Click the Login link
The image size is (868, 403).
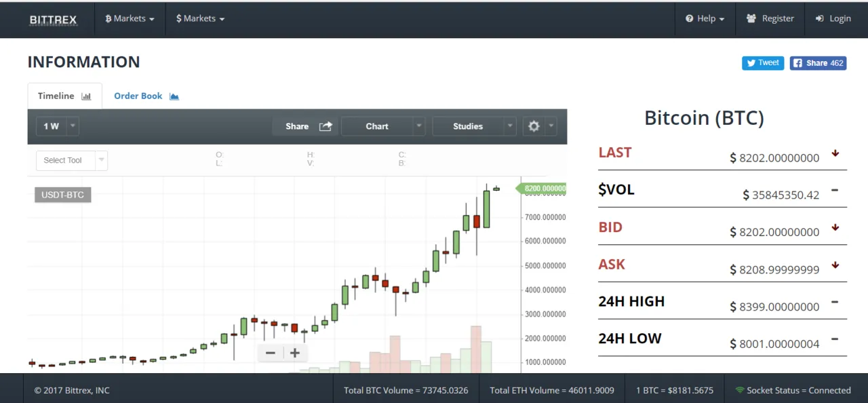point(833,19)
